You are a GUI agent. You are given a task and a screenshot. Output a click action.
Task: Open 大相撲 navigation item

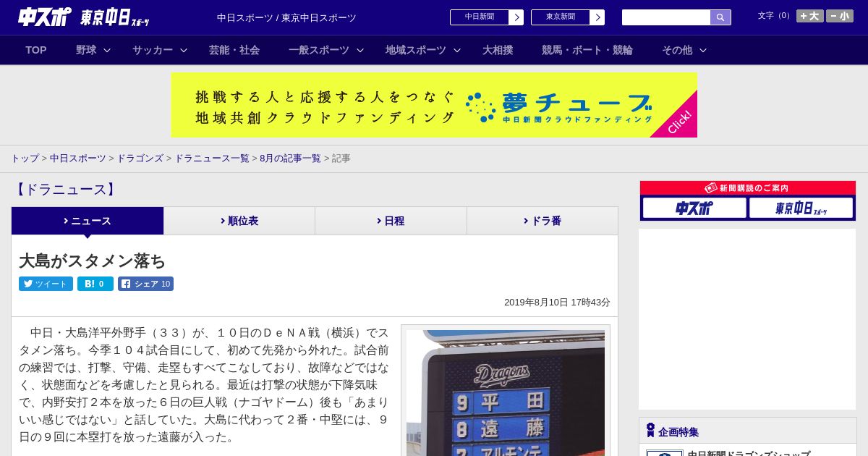coord(498,50)
